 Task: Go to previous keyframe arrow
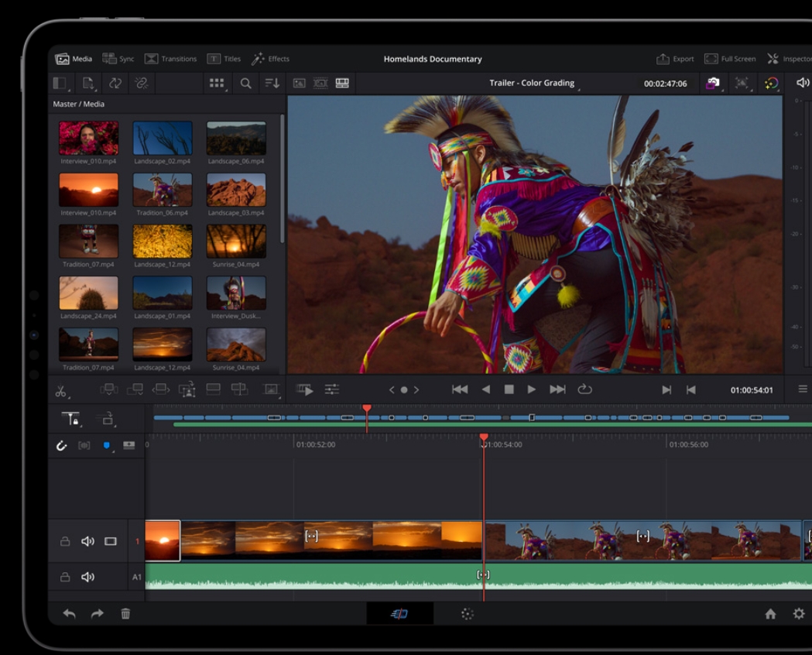tap(392, 390)
